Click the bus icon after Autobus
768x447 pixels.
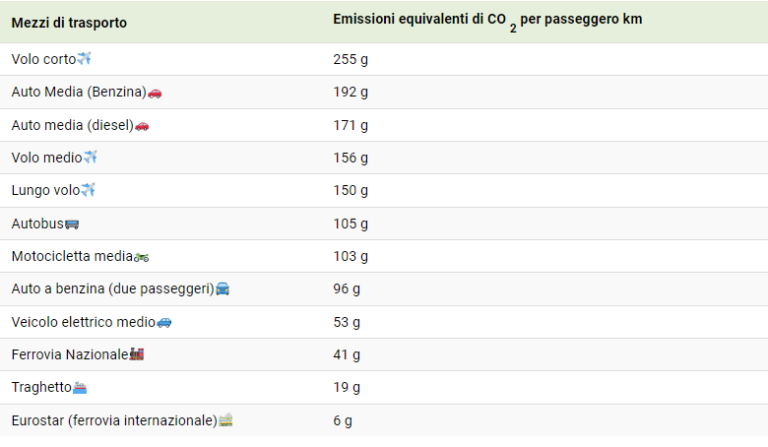click(72, 224)
